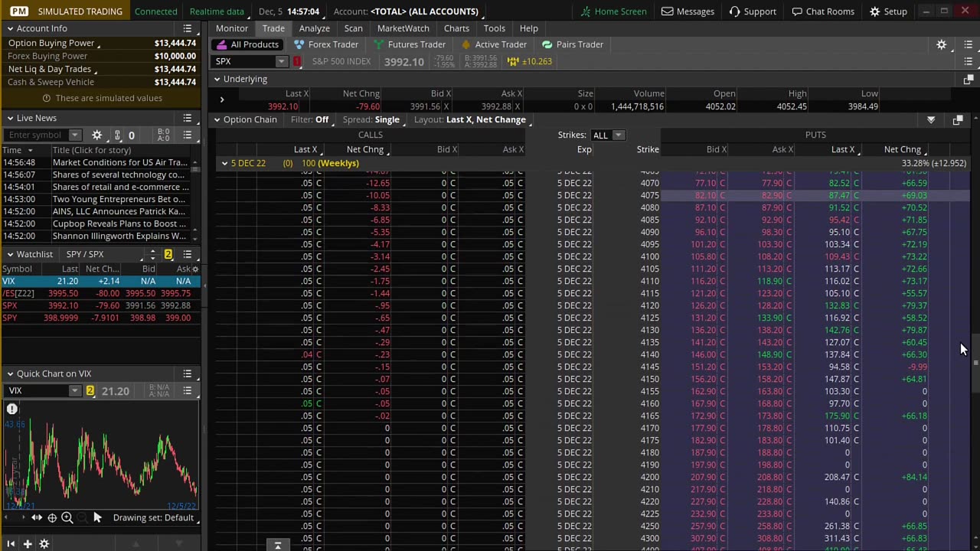Open the sidebar settings gear at bottom-left
This screenshot has height=551, width=980.
click(x=44, y=544)
